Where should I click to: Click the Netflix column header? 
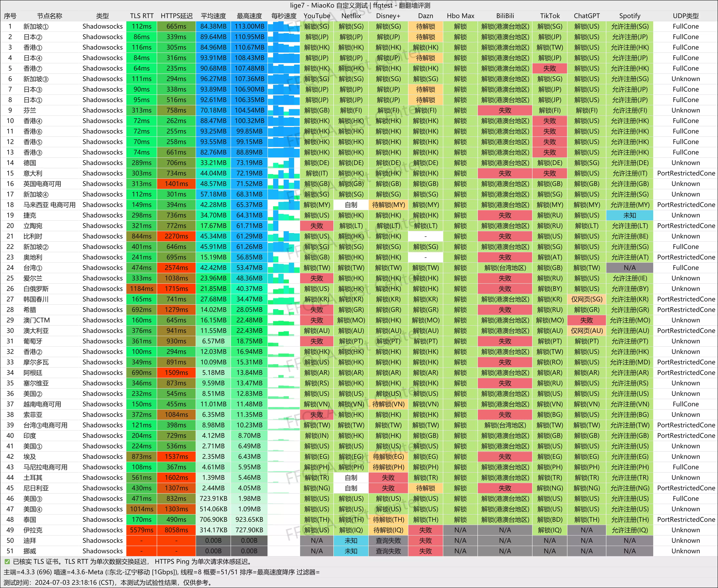click(x=351, y=16)
